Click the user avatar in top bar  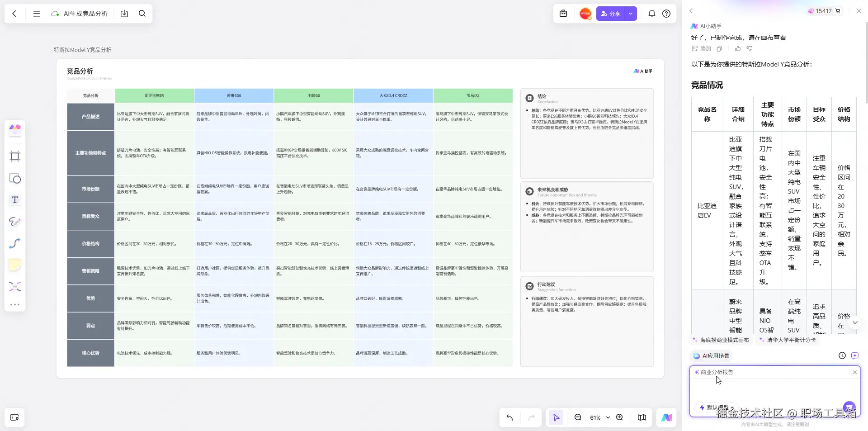(x=585, y=14)
